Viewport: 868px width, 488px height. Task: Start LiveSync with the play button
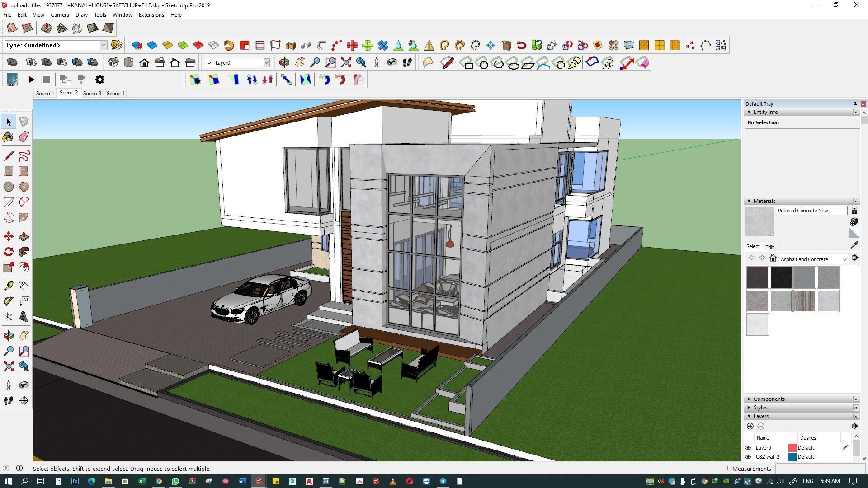(x=31, y=80)
